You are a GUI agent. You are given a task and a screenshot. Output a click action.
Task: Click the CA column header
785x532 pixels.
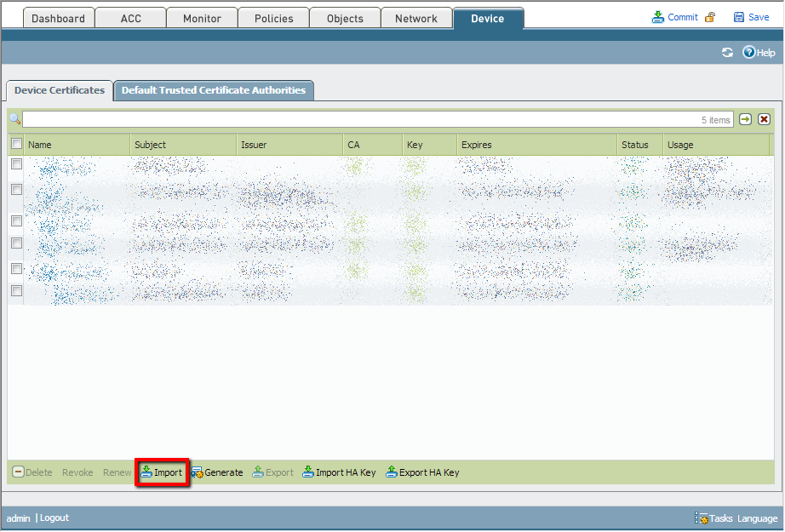pyautogui.click(x=372, y=145)
